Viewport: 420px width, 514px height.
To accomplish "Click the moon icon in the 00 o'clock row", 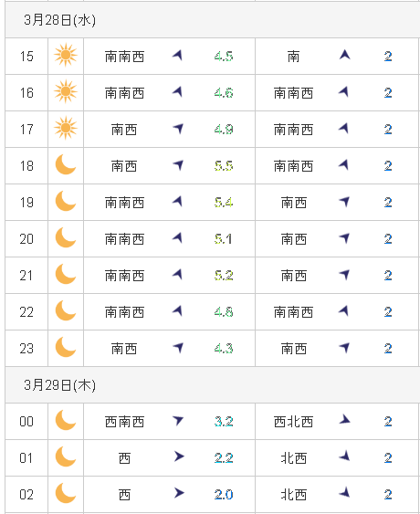I will 66,420.
